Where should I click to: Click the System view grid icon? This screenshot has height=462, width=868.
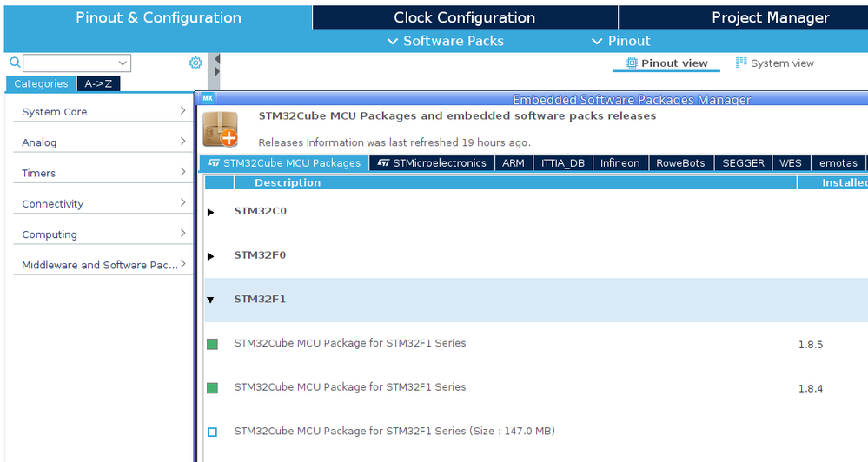(x=740, y=63)
